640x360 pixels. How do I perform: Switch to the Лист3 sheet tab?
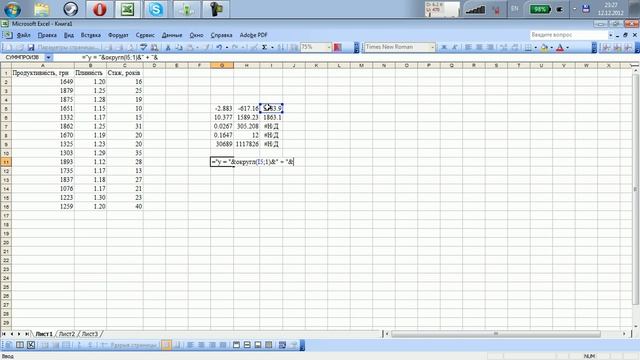tap(89, 334)
